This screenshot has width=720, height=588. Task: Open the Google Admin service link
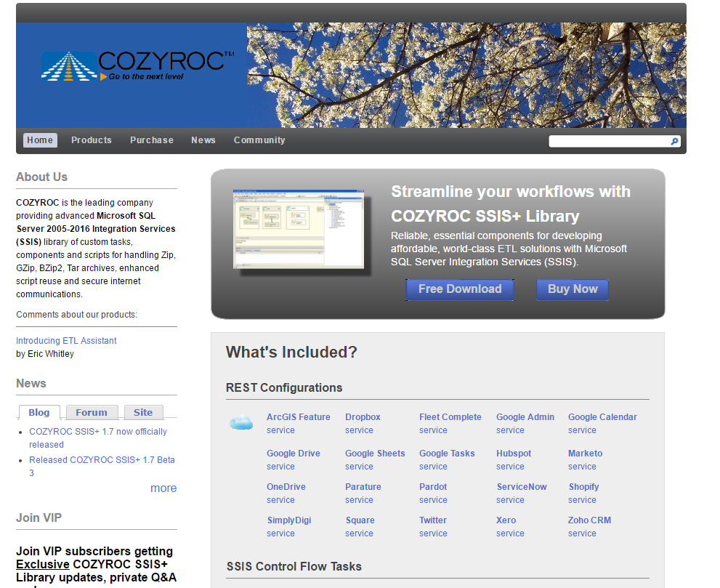point(525,424)
